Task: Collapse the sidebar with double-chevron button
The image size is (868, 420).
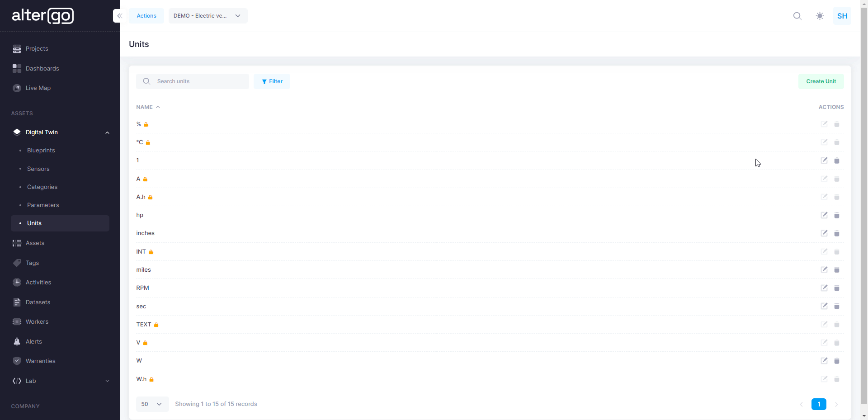Action: [x=119, y=16]
